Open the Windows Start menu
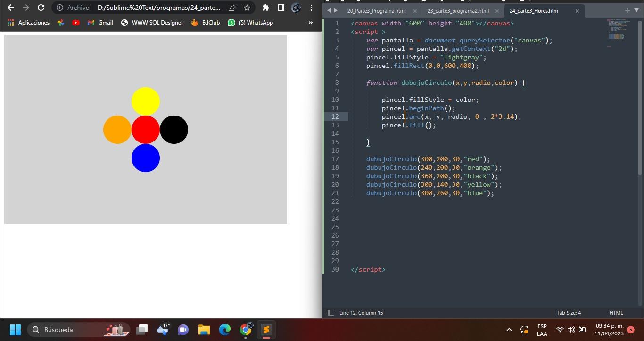Viewport: 644px width, 341px height. click(15, 329)
